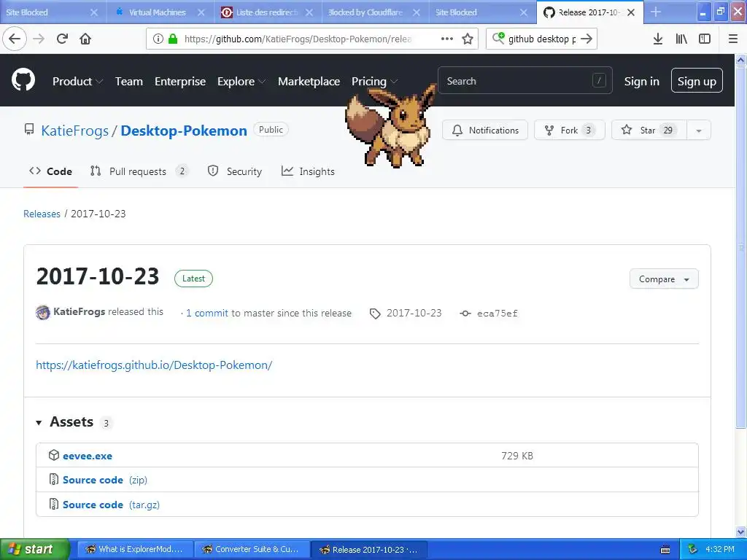Go back with the browser back arrow
This screenshot has height=560, width=747.
point(15,39)
